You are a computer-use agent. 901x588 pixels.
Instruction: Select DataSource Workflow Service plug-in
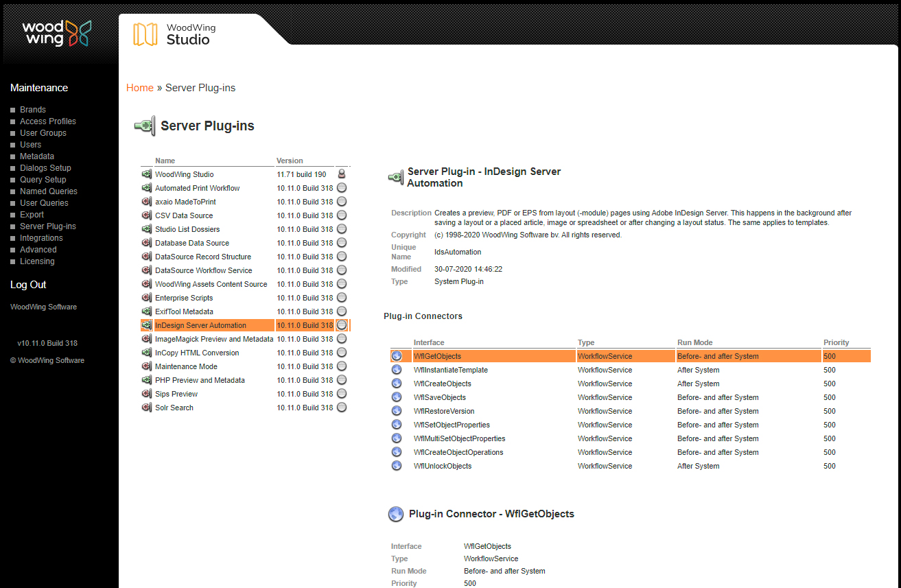point(204,270)
